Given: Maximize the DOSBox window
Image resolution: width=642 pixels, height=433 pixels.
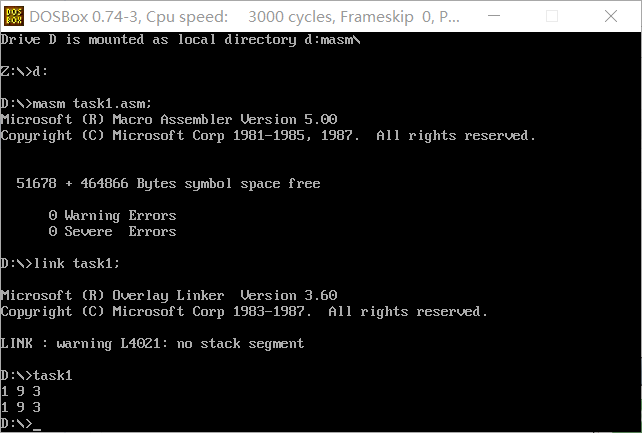Looking at the screenshot, I should (x=552, y=16).
